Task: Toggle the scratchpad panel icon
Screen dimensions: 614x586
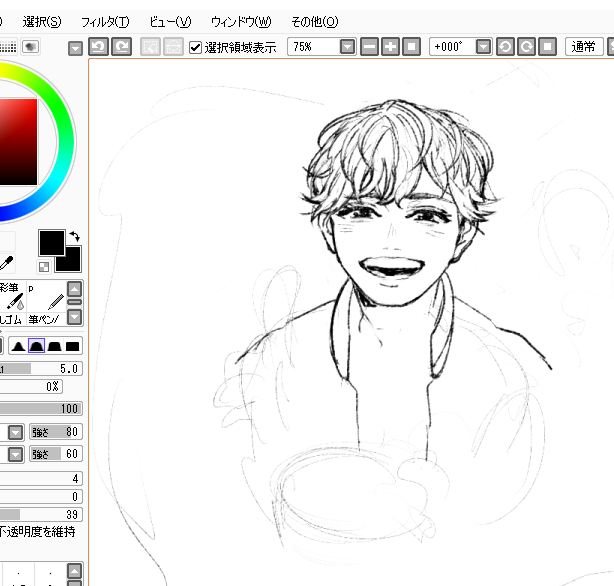Action: pyautogui.click(x=31, y=47)
